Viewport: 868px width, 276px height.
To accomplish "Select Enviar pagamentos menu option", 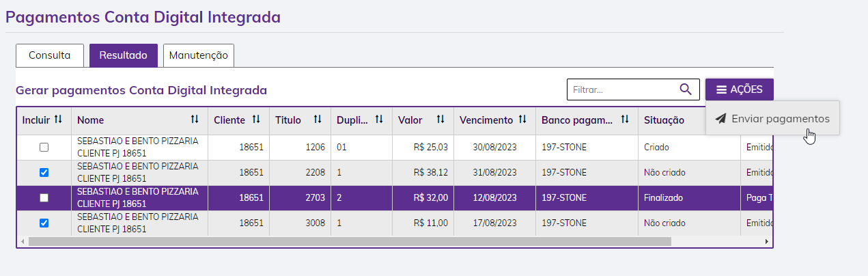I will coord(772,118).
